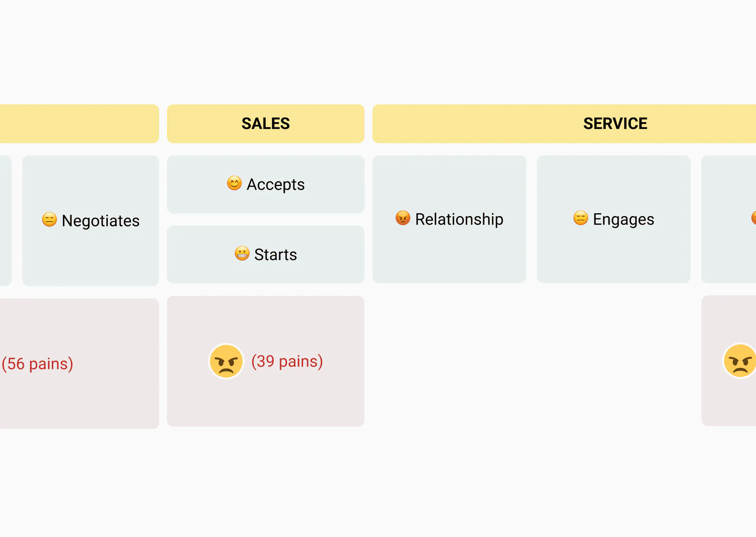Screen dimensions: 756x537
Task: Select the SERVICE header block
Action: pyautogui.click(x=564, y=124)
